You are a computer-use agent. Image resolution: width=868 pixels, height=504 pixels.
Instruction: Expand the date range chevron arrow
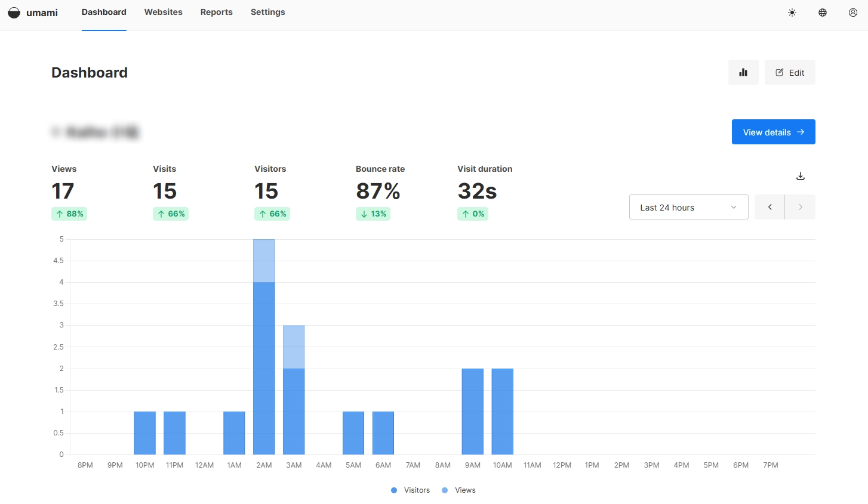734,207
